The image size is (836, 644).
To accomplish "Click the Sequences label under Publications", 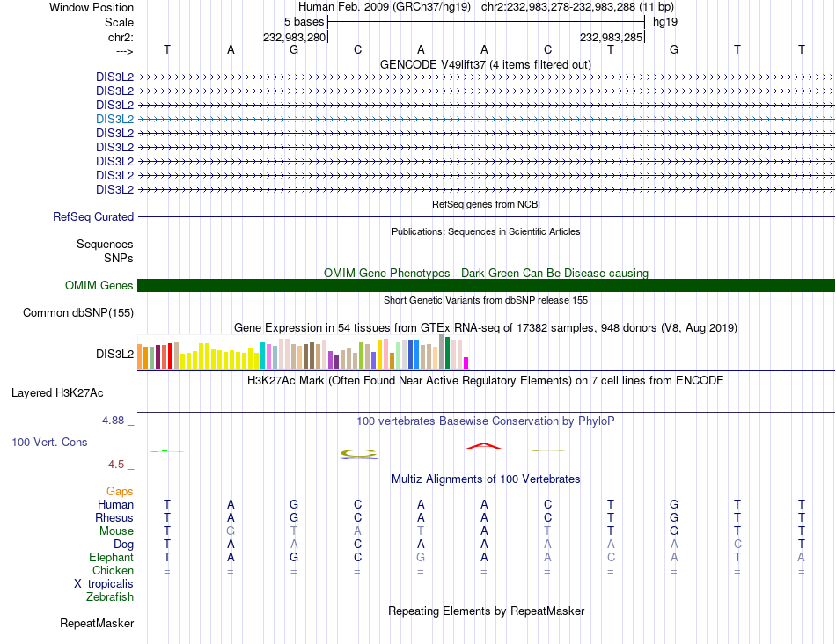I will 105,245.
